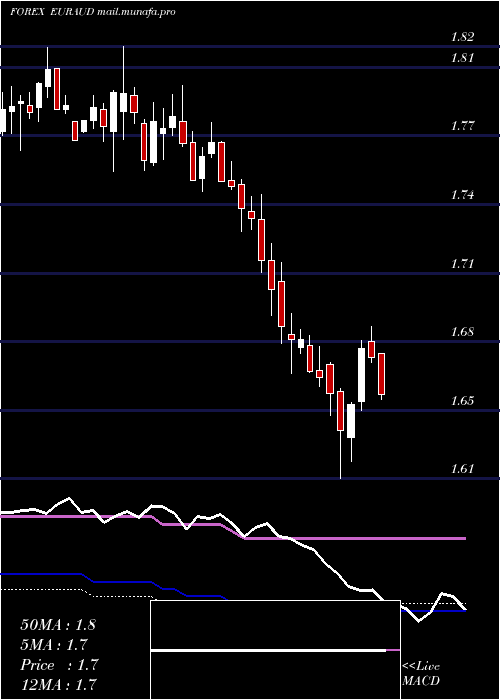
Task: Click the 50MA : 1.8 value
Action: (x=58, y=625)
